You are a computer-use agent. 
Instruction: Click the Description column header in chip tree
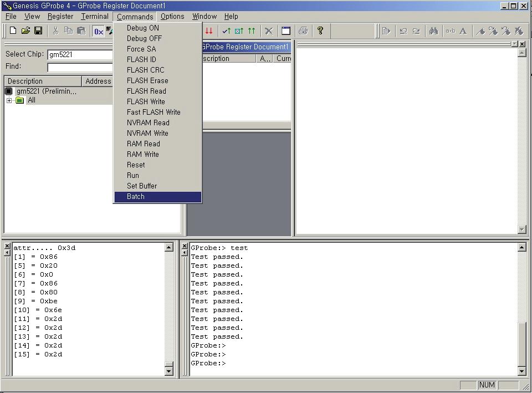(x=43, y=81)
